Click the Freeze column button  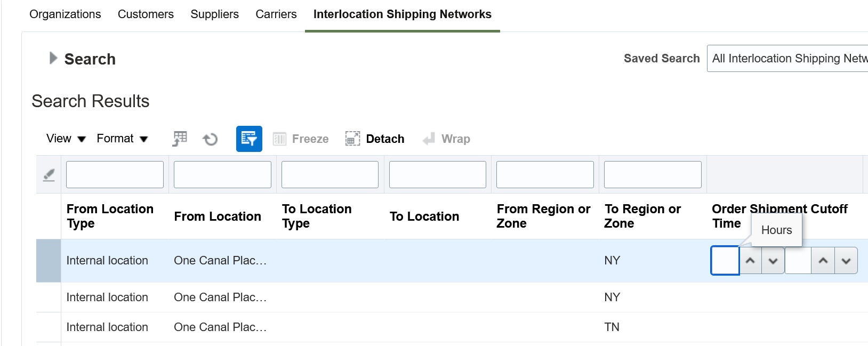coord(301,139)
